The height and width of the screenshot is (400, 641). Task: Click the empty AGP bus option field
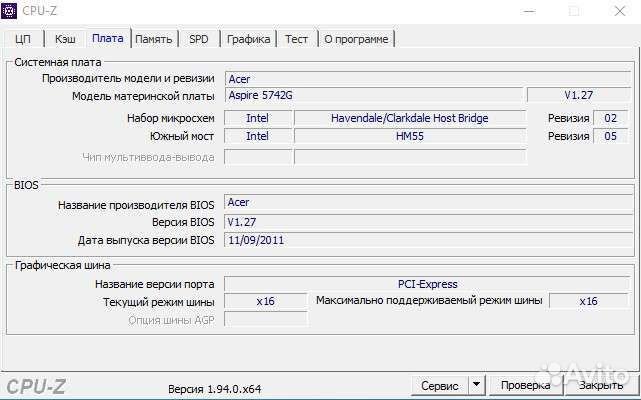266,319
